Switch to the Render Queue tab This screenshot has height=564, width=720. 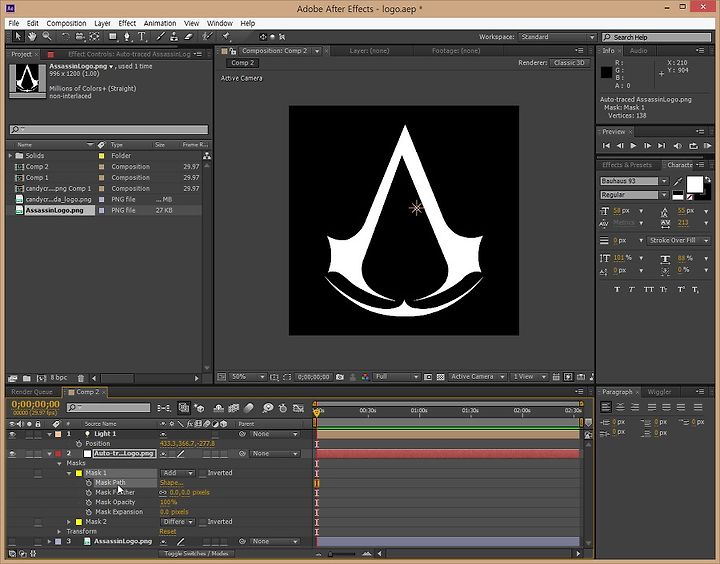pyautogui.click(x=32, y=392)
